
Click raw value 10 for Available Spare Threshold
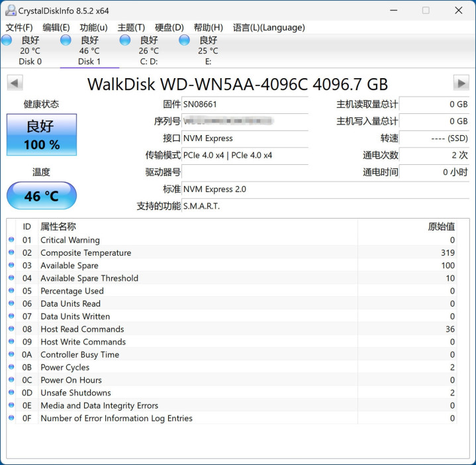click(x=450, y=278)
